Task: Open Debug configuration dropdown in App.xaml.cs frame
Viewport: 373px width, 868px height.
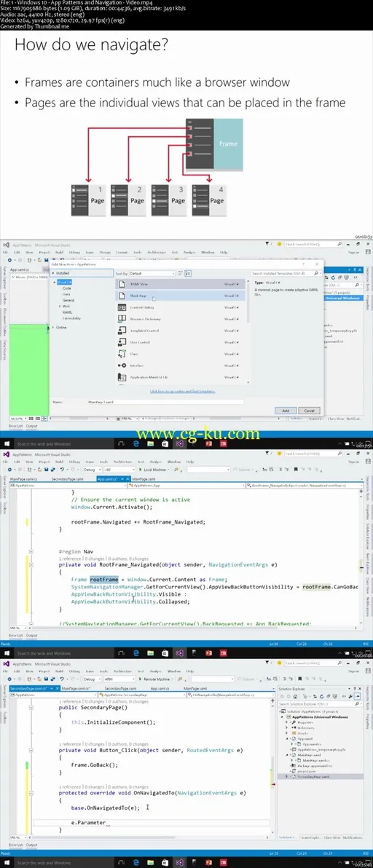Action: pyautogui.click(x=93, y=470)
